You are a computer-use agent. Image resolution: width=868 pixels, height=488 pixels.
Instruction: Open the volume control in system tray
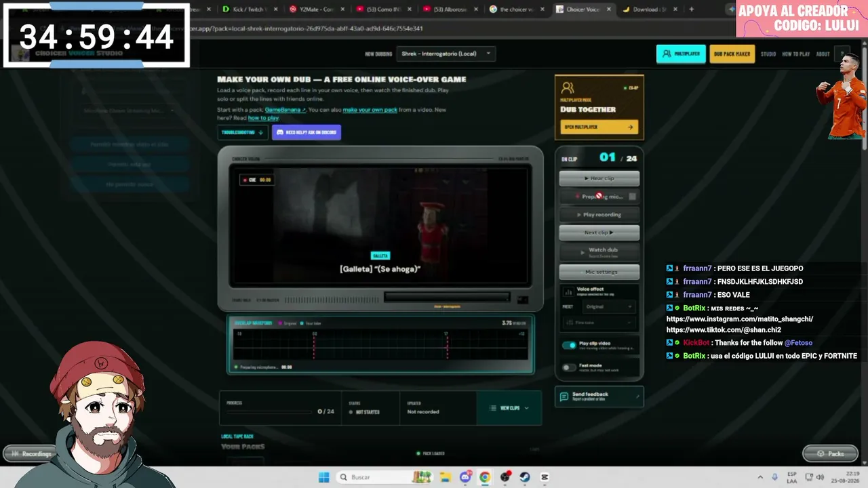tap(819, 477)
